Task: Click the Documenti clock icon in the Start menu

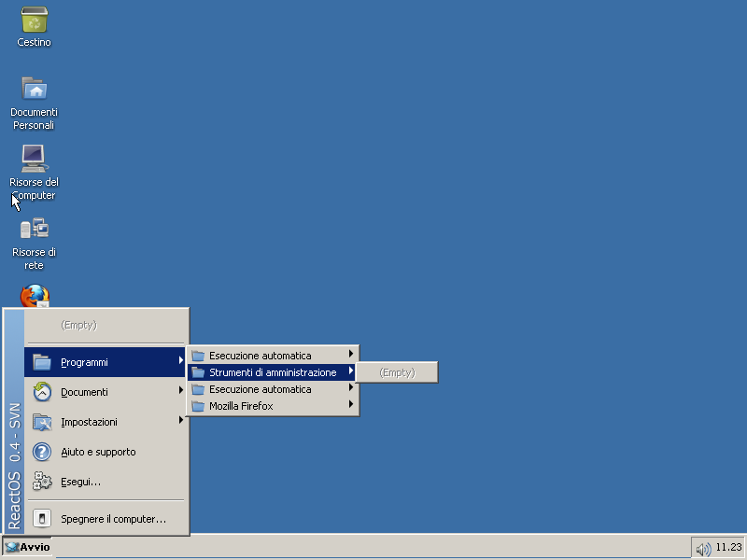Action: 42,392
